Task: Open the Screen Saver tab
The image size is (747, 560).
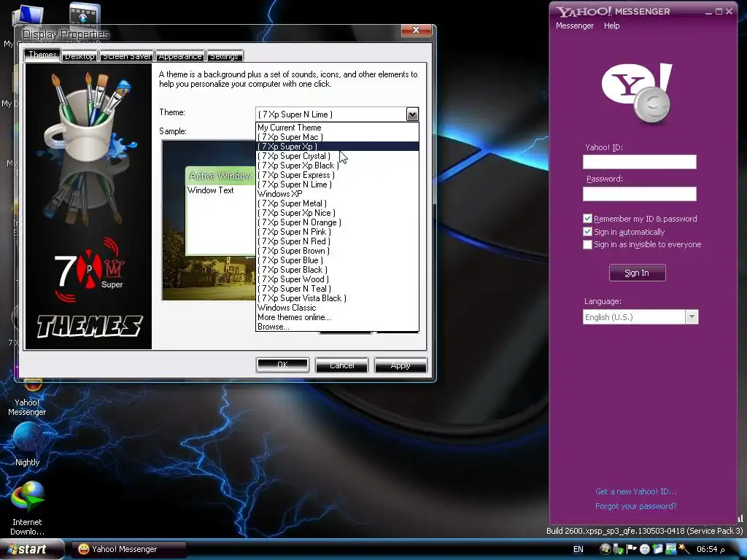Action: coord(127,56)
